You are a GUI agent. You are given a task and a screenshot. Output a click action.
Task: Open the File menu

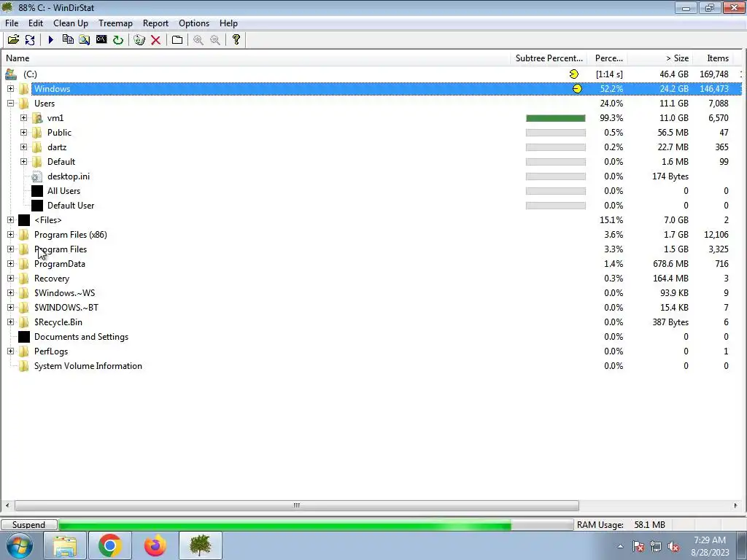coord(12,23)
